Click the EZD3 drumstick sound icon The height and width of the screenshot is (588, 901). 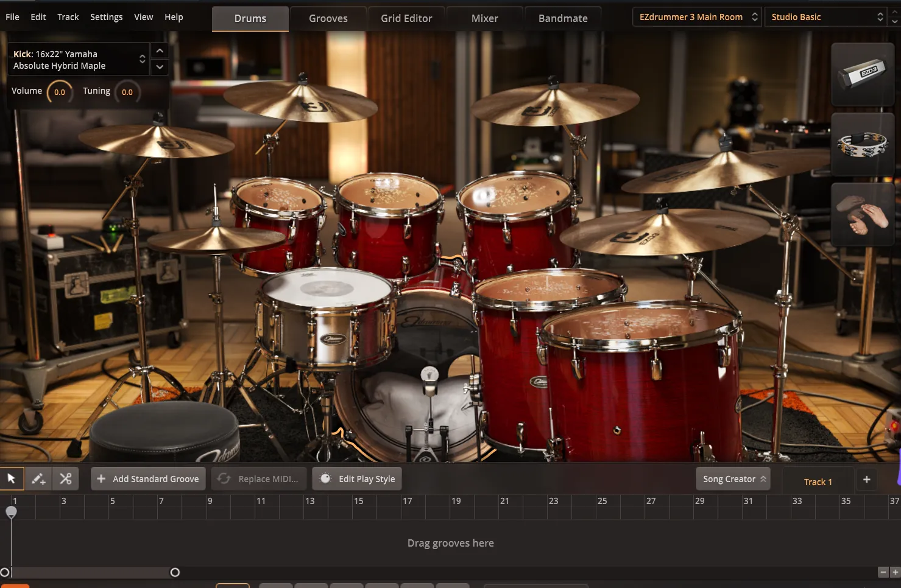tap(863, 74)
